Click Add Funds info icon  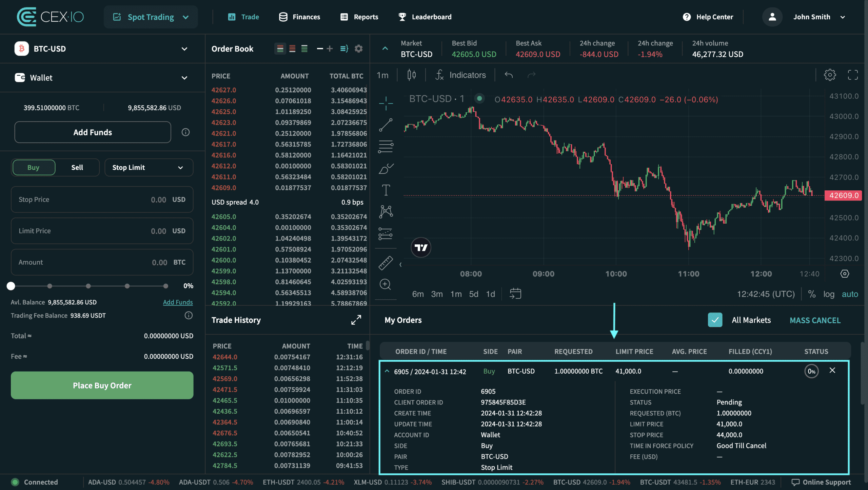(x=185, y=132)
